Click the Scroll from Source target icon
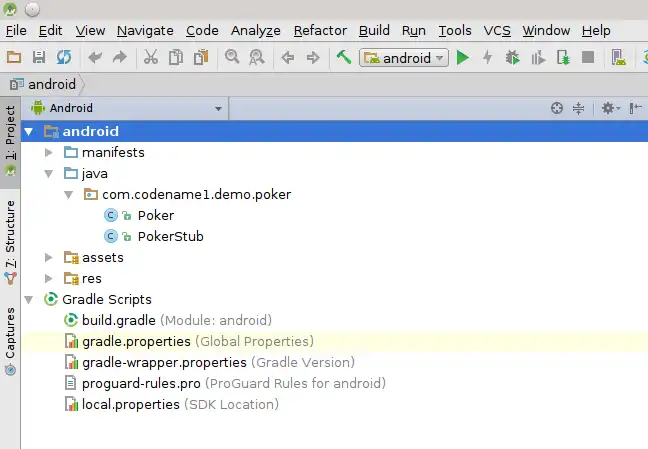The image size is (648, 449). (557, 108)
